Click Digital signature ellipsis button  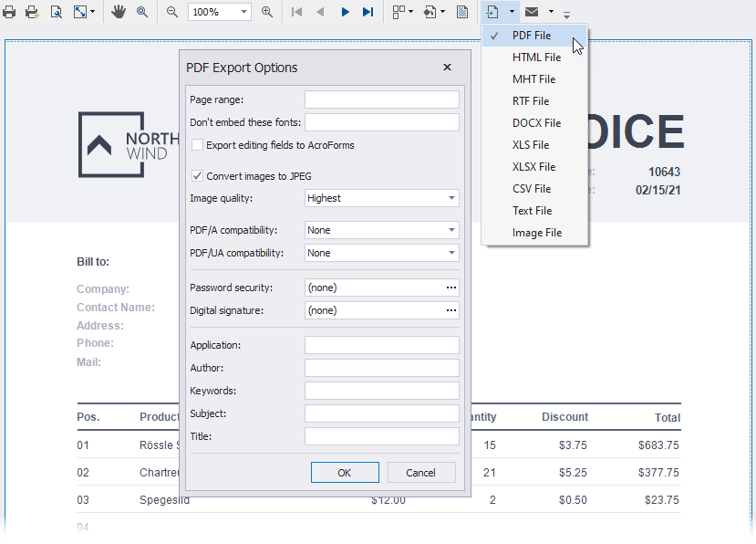click(x=450, y=310)
